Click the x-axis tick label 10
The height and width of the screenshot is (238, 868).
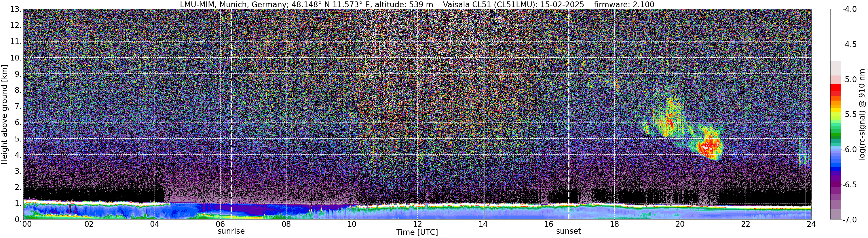pos(352,224)
